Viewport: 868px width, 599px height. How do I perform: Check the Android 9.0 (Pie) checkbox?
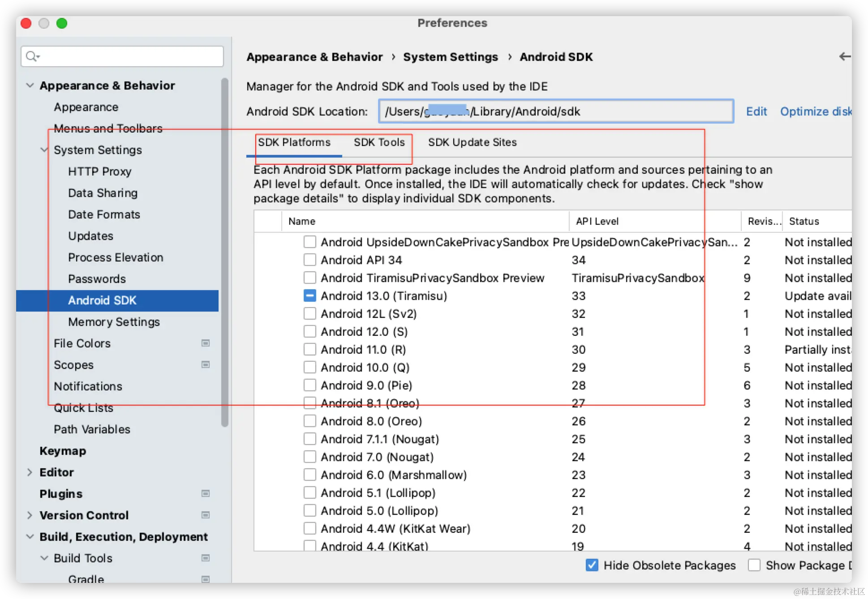(309, 385)
